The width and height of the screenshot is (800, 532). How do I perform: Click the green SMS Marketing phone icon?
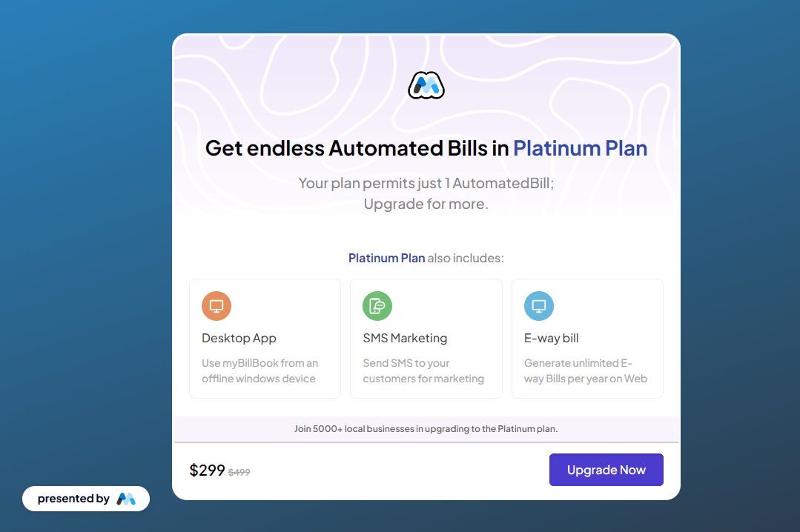pos(377,306)
